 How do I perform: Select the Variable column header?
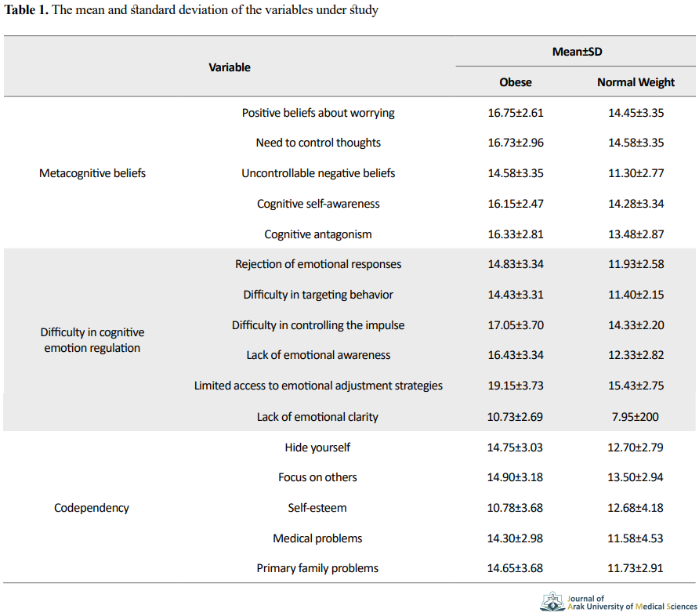coord(230,67)
